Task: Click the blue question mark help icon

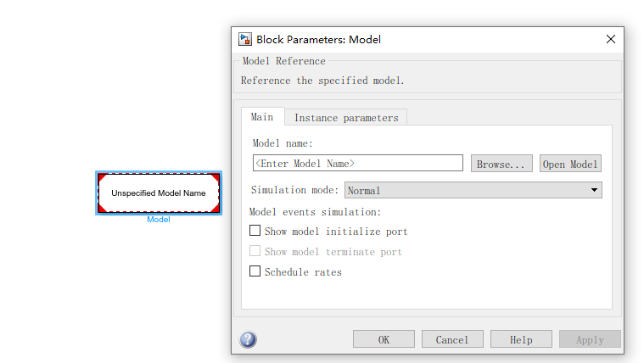Action: [248, 339]
